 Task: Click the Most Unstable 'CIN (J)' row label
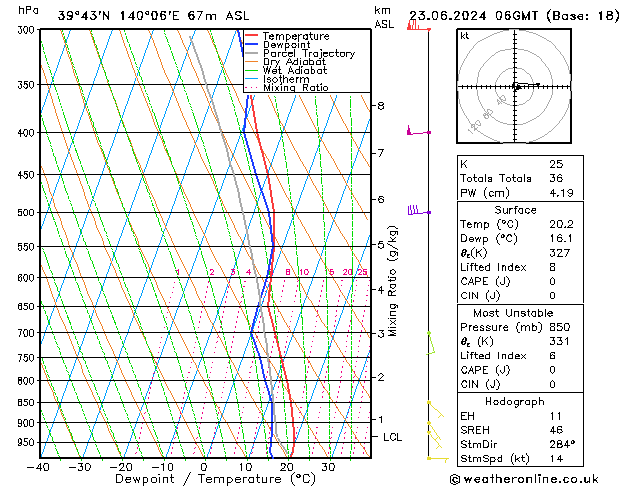[480, 385]
